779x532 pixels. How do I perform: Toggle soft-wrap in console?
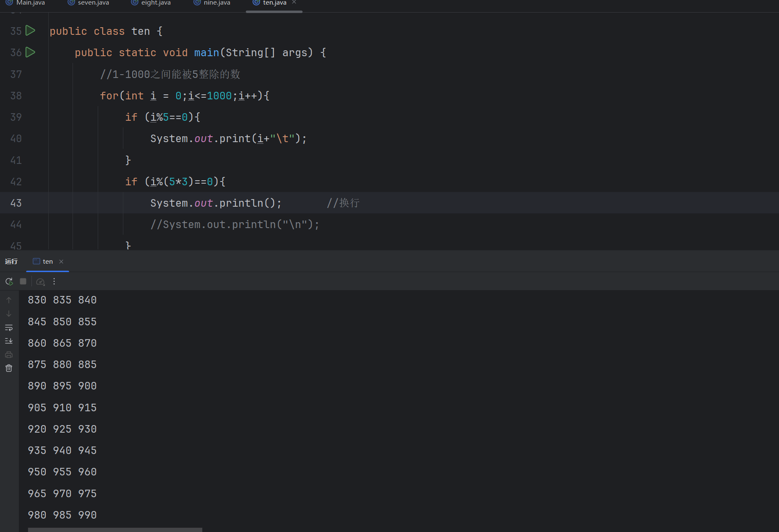(x=9, y=327)
